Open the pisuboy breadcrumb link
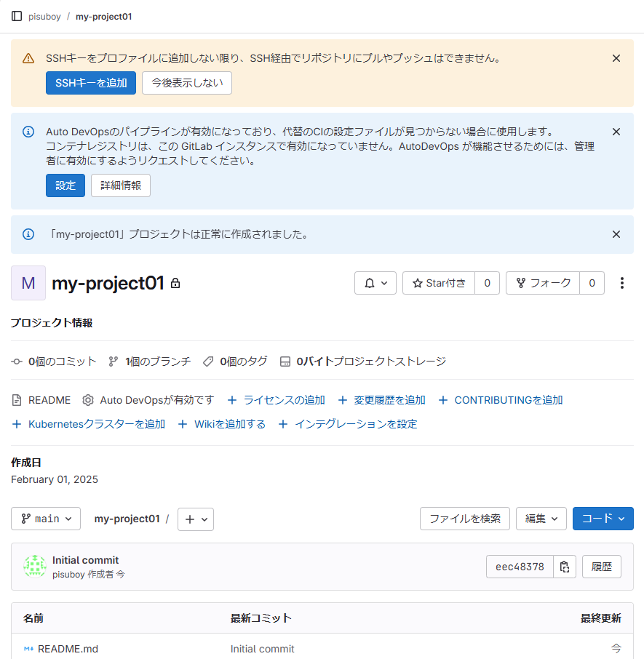This screenshot has height=659, width=644. point(44,17)
